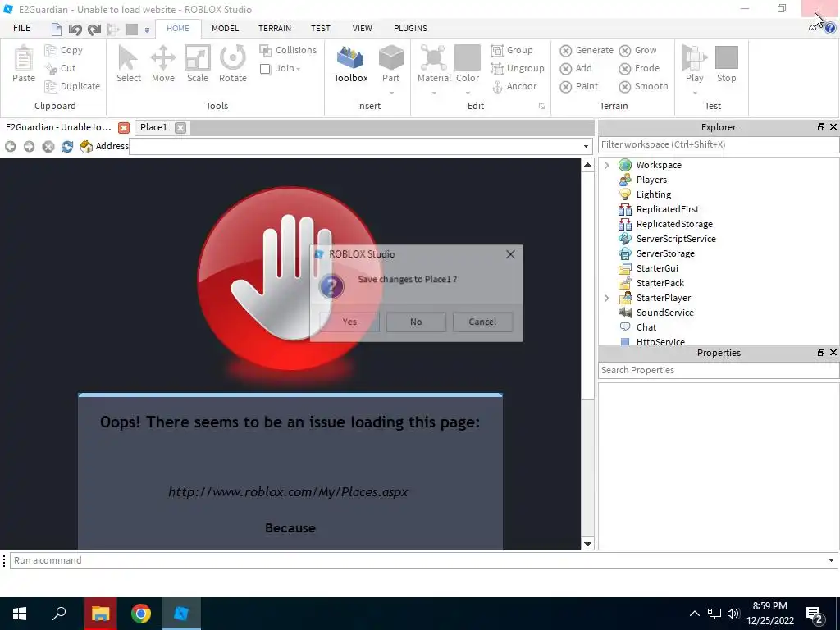
Task: Enable the Join checkbox
Action: click(265, 69)
